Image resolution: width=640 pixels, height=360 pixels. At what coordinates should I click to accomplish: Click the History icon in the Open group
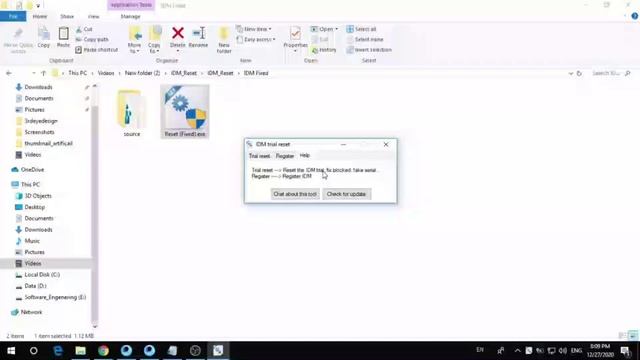click(x=315, y=50)
